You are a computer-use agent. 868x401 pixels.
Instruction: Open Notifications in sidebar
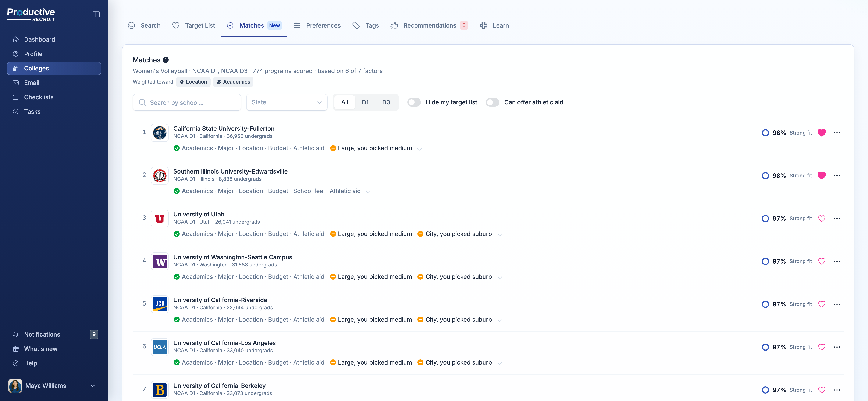pos(54,334)
